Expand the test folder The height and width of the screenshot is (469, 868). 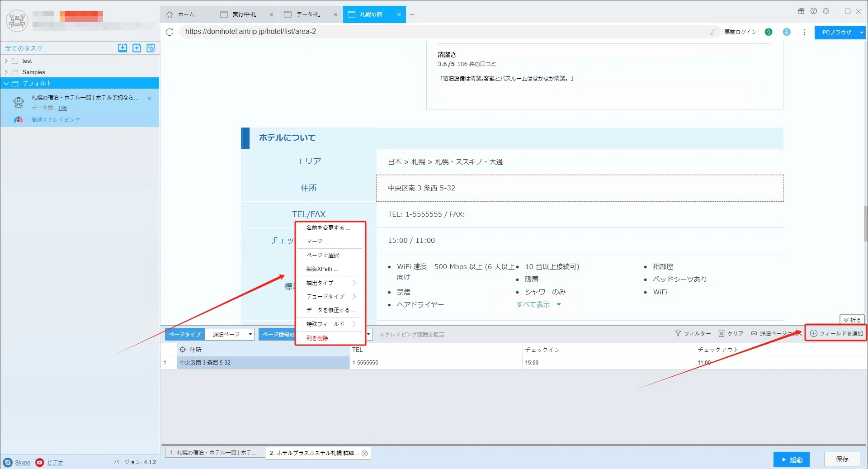(x=6, y=61)
